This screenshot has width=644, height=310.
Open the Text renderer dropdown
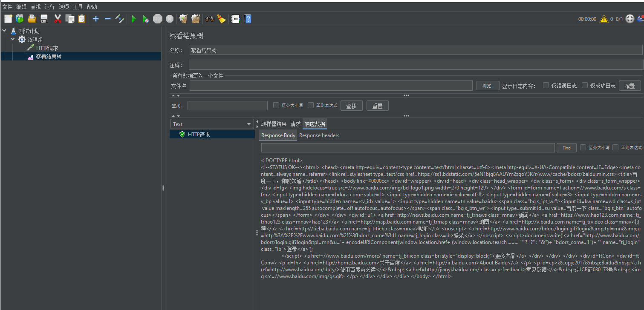212,124
